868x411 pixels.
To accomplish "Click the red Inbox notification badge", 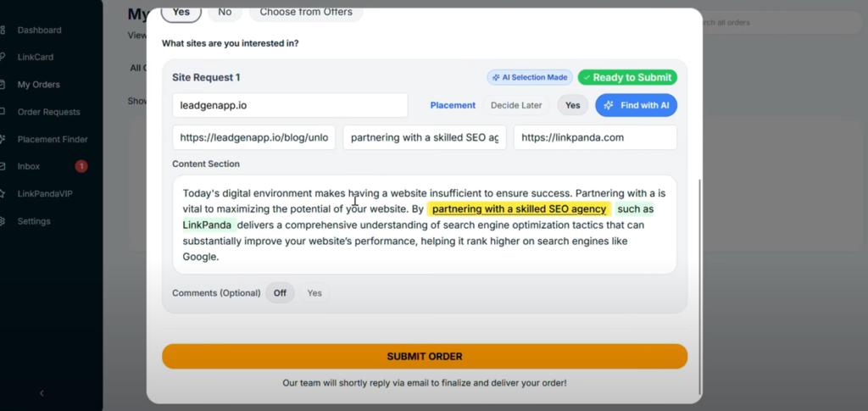I will [81, 166].
